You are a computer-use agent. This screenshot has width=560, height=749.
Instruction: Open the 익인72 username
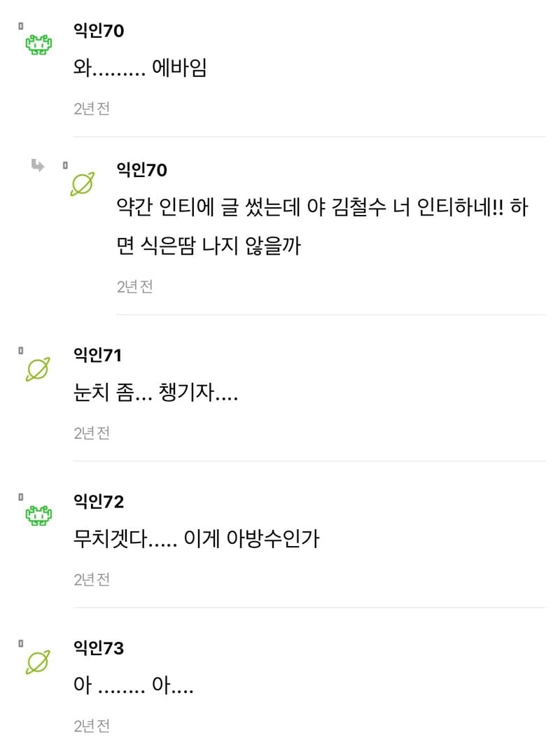pyautogui.click(x=99, y=501)
